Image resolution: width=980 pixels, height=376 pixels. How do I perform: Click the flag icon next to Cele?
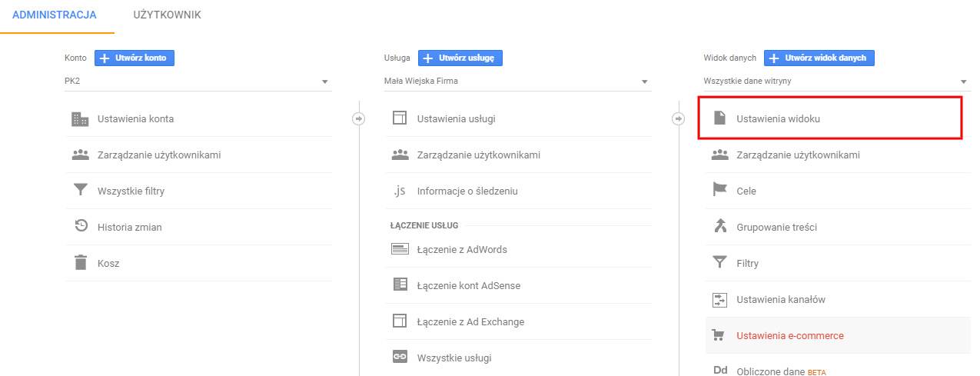719,191
